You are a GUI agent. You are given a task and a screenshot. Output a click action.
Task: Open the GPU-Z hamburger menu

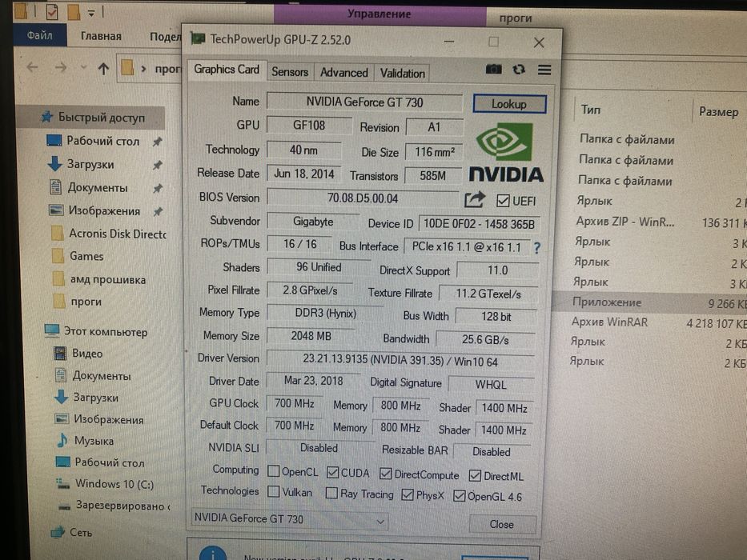point(544,70)
